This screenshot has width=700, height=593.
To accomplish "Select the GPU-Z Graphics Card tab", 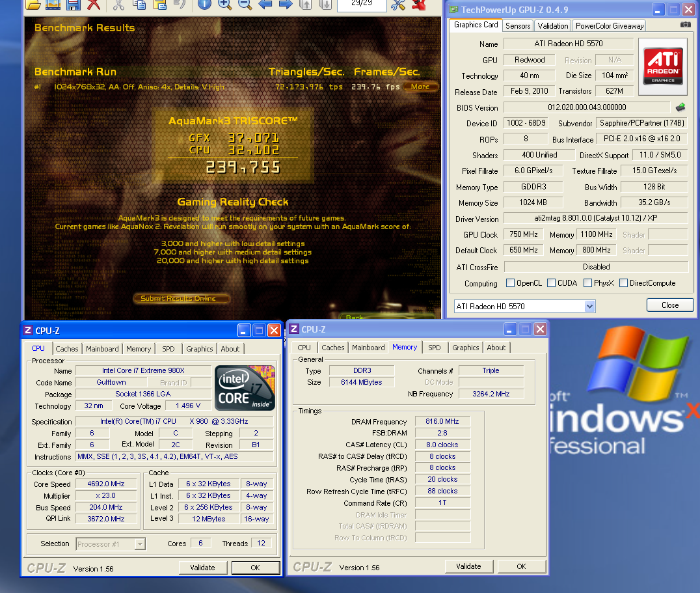I will [x=476, y=25].
